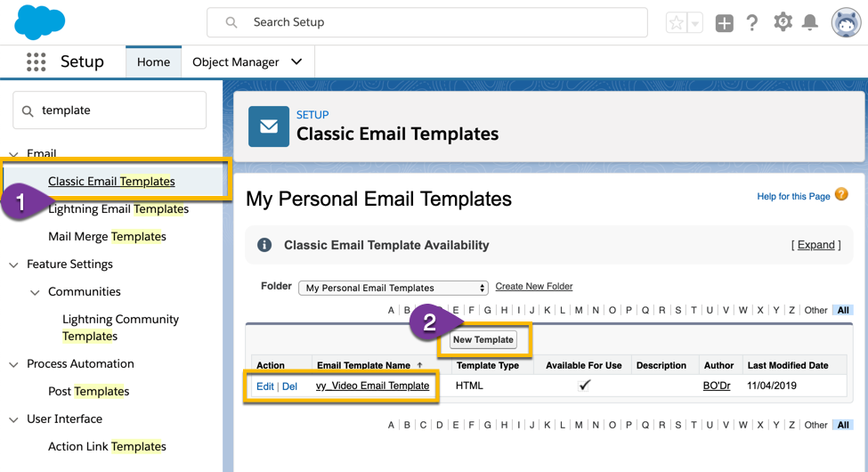
Task: Filter by 'All' in the bottom alphabet bar
Action: click(843, 425)
